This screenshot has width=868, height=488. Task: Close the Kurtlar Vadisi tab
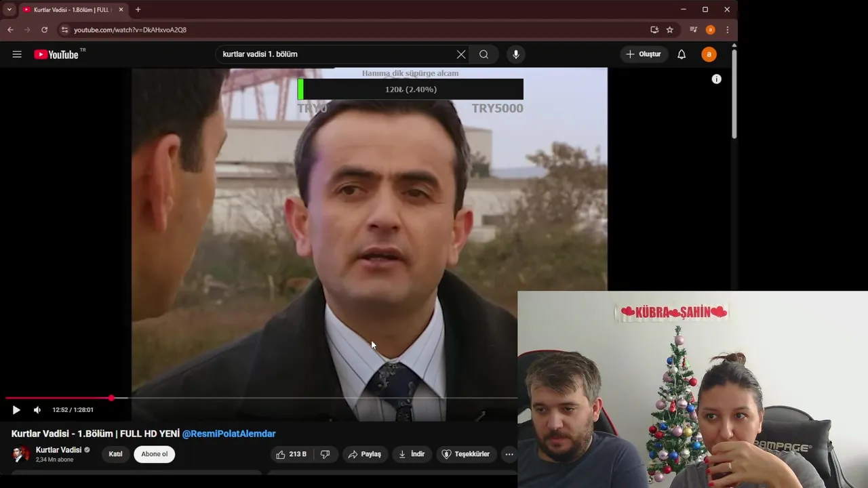click(x=121, y=9)
